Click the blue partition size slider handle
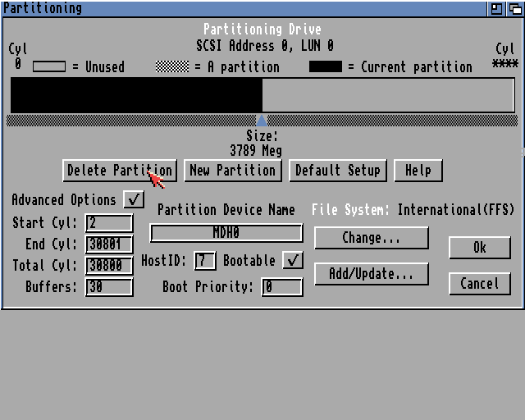 (x=261, y=121)
